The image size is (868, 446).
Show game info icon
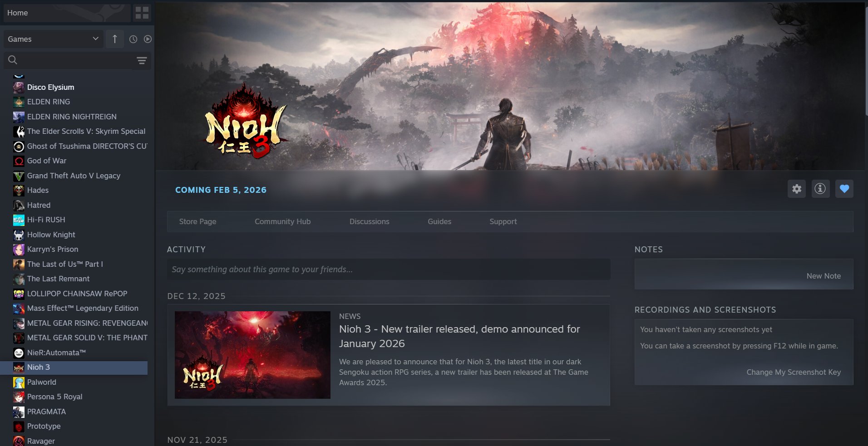[820, 189]
